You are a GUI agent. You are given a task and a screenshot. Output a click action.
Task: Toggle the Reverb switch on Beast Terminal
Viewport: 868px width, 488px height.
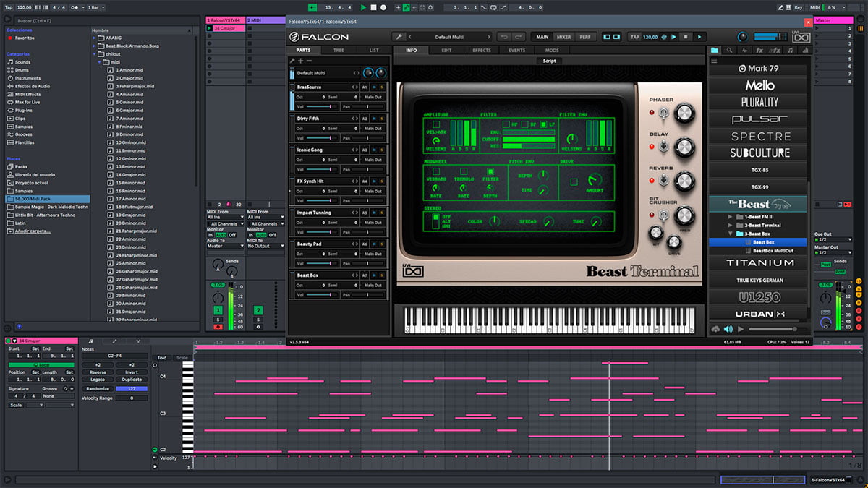662,181
